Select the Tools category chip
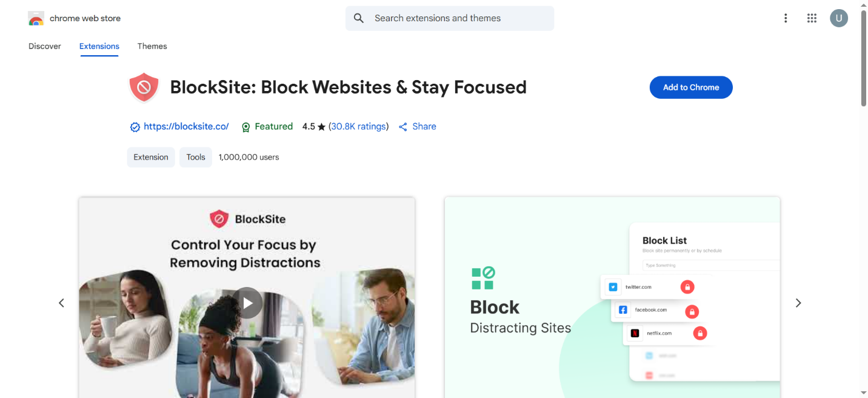Viewport: 868px width, 398px height. click(195, 157)
